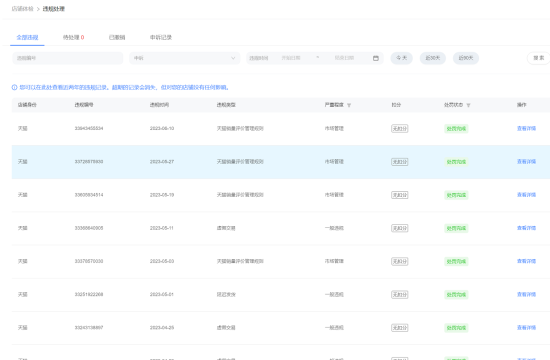Open the 已撤销 tab
The height and width of the screenshot is (360, 550).
117,37
